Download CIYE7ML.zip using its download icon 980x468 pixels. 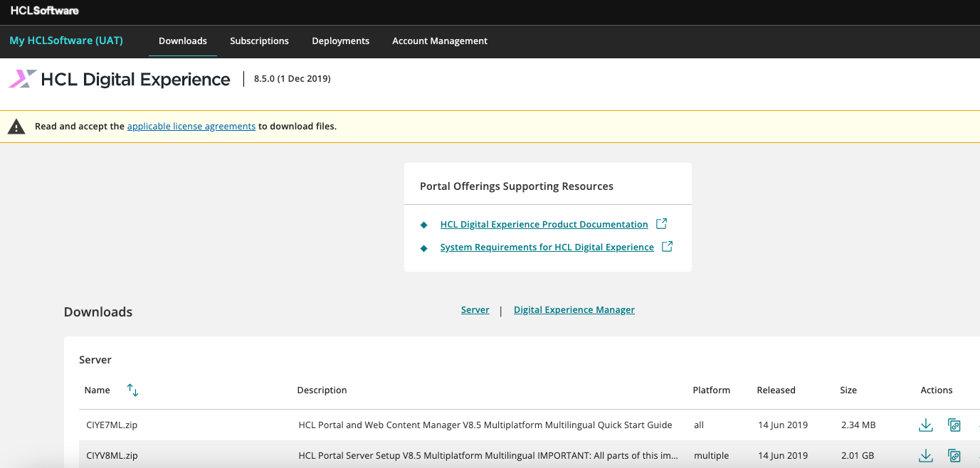click(x=926, y=424)
